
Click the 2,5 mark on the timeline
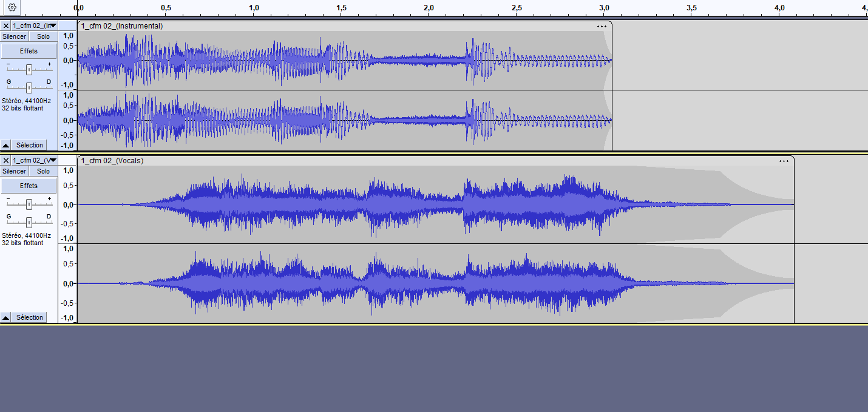[x=517, y=8]
